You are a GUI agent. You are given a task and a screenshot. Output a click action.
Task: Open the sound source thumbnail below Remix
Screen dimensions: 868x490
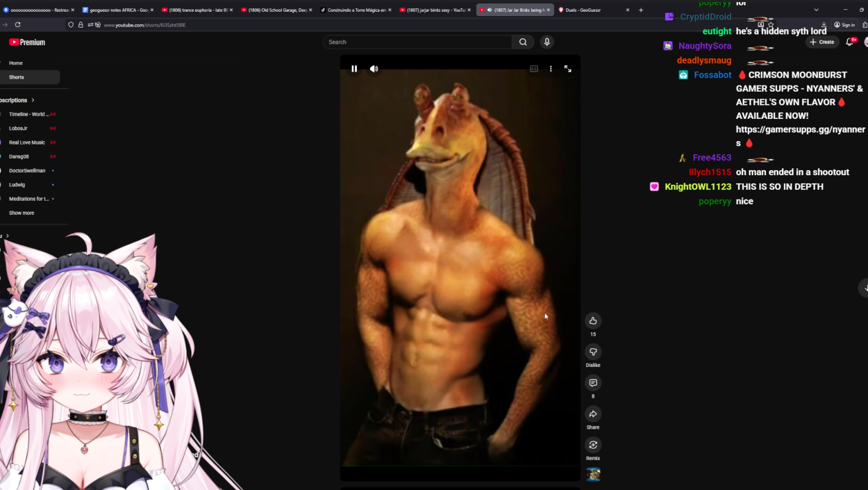pos(593,475)
